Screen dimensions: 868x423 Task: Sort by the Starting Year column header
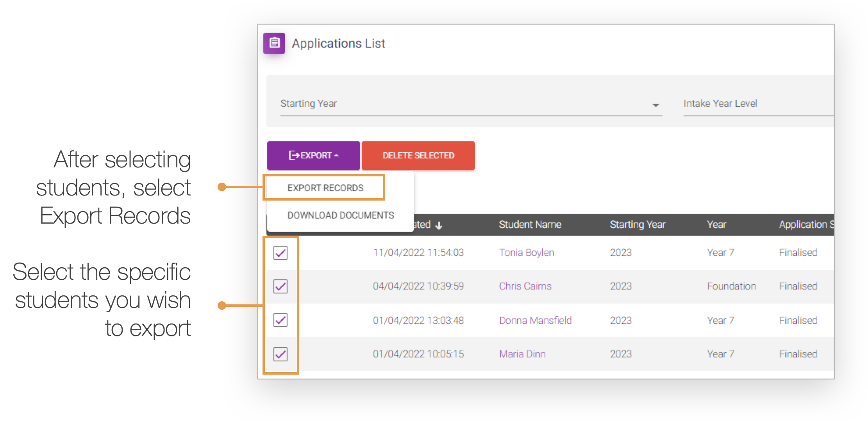(x=638, y=224)
